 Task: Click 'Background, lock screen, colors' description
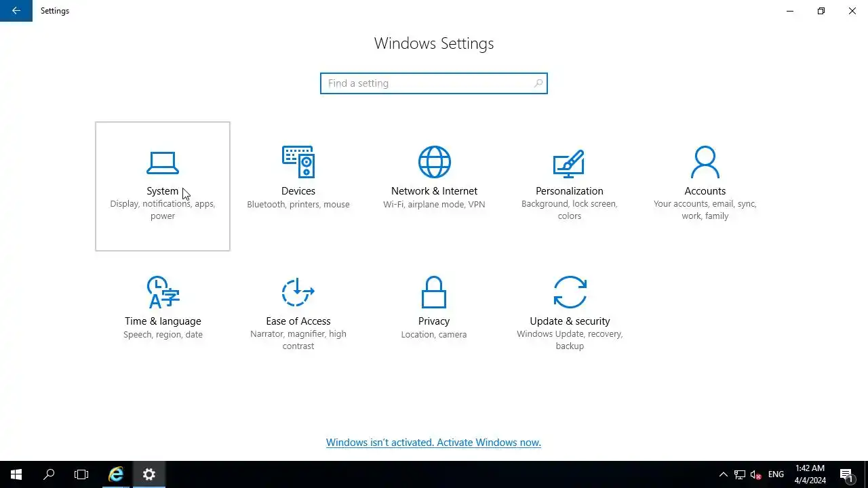click(570, 210)
